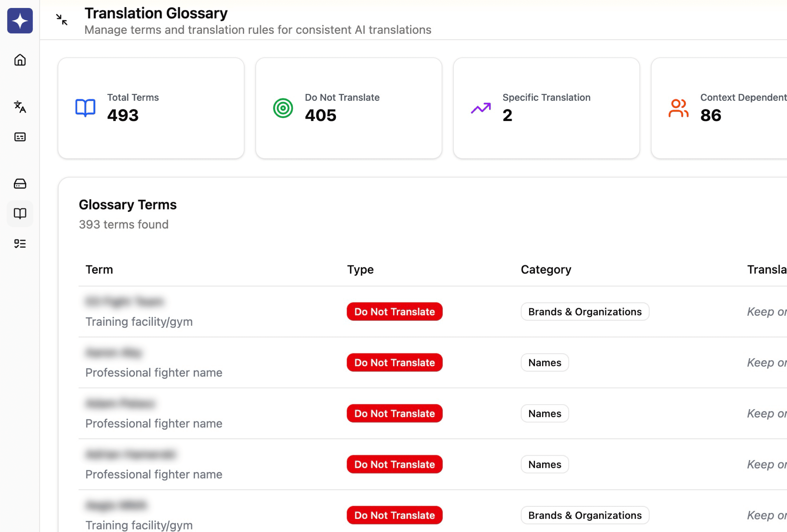Select the Glossary book sidebar icon
Image resolution: width=787 pixels, height=532 pixels.
pyautogui.click(x=20, y=213)
